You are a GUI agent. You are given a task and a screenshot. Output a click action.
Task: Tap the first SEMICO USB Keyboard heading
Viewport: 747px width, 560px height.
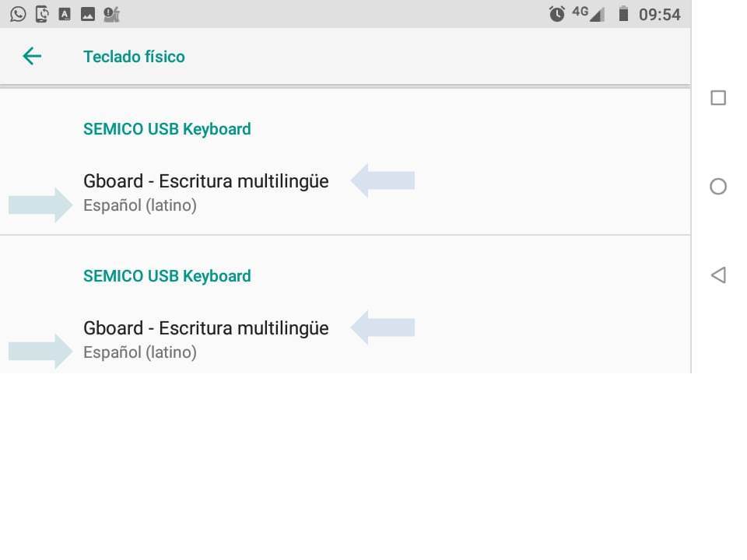(167, 129)
